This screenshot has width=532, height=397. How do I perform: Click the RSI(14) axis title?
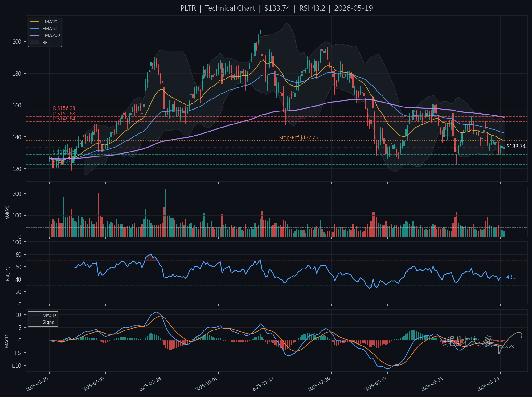tap(7, 273)
